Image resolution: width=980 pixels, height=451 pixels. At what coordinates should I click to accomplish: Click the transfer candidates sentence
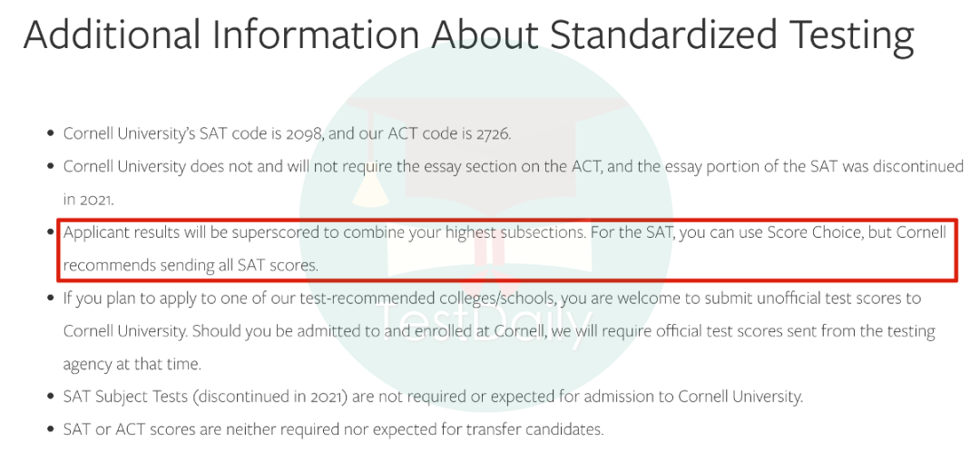click(x=334, y=430)
